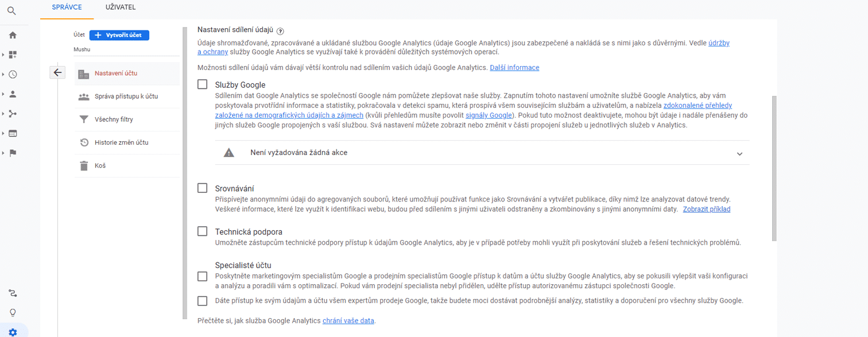Screen dimensions: 868x337
Task: Expand the Acquisition sidebar section arrow
Action: point(3,114)
